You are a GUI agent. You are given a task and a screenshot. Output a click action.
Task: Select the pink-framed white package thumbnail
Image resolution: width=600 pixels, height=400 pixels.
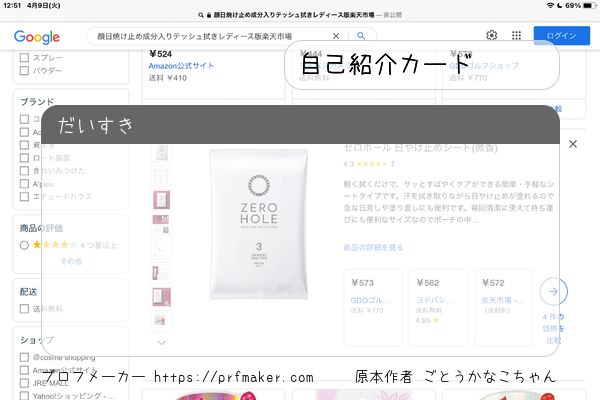click(x=161, y=200)
